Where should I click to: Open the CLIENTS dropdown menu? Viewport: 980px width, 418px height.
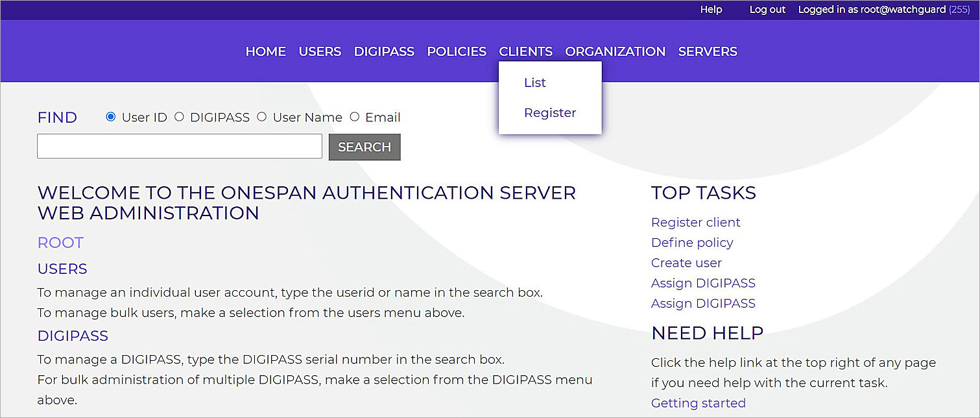(525, 51)
